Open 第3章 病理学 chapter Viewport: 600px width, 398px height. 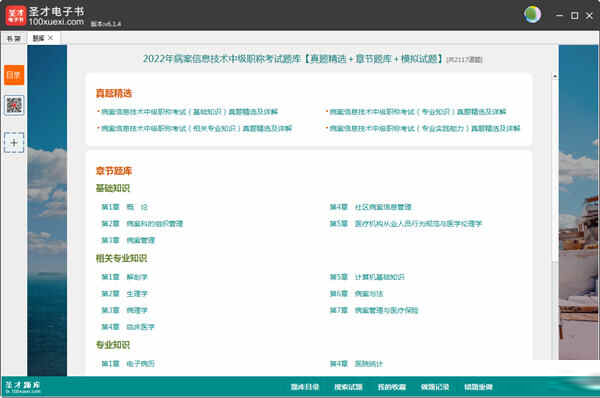(124, 310)
